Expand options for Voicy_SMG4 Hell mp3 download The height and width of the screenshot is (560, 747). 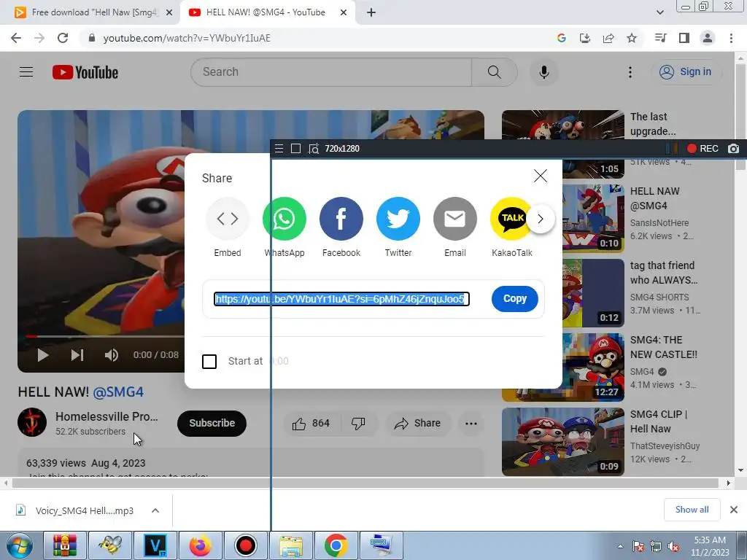tap(155, 510)
